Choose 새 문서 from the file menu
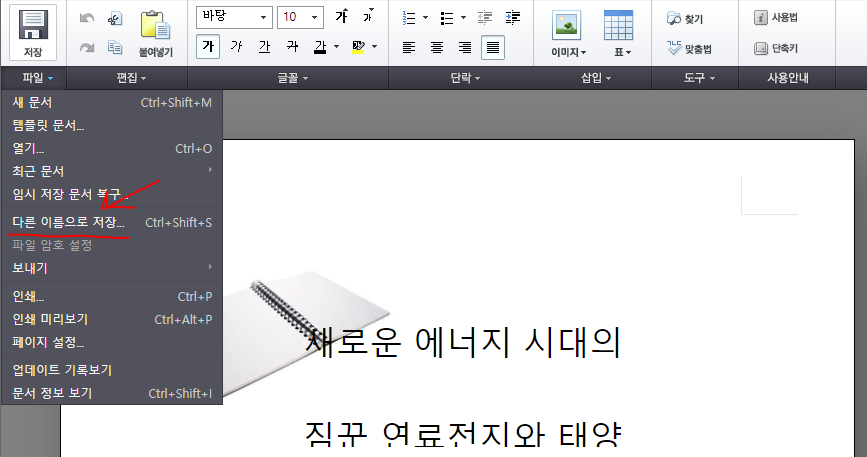The image size is (867, 457). [112, 102]
